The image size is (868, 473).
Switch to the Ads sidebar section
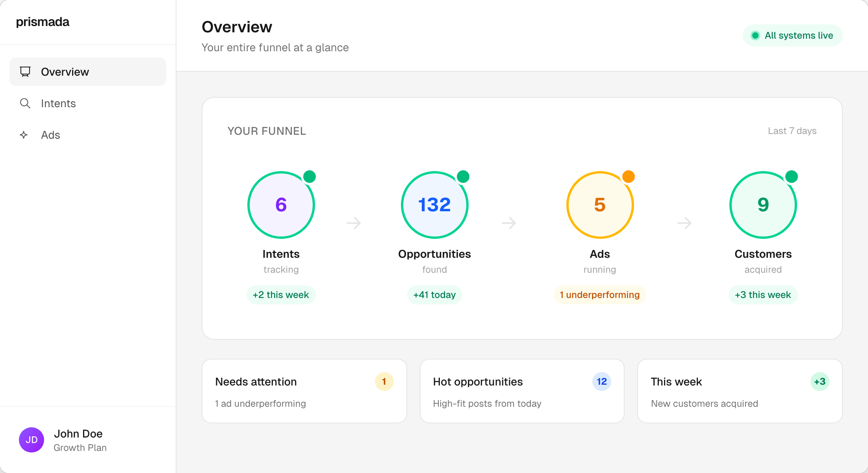click(50, 135)
